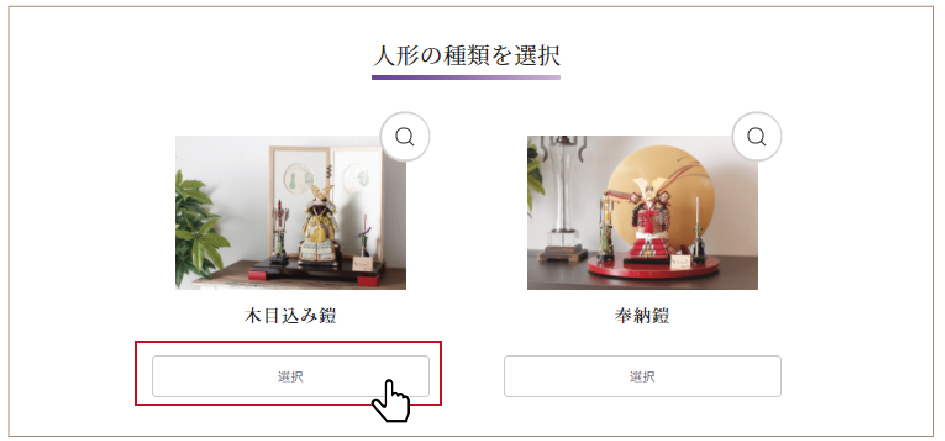Click the red highlight frame around 選択
Image resolution: width=945 pixels, height=441 pixels.
[x=289, y=374]
